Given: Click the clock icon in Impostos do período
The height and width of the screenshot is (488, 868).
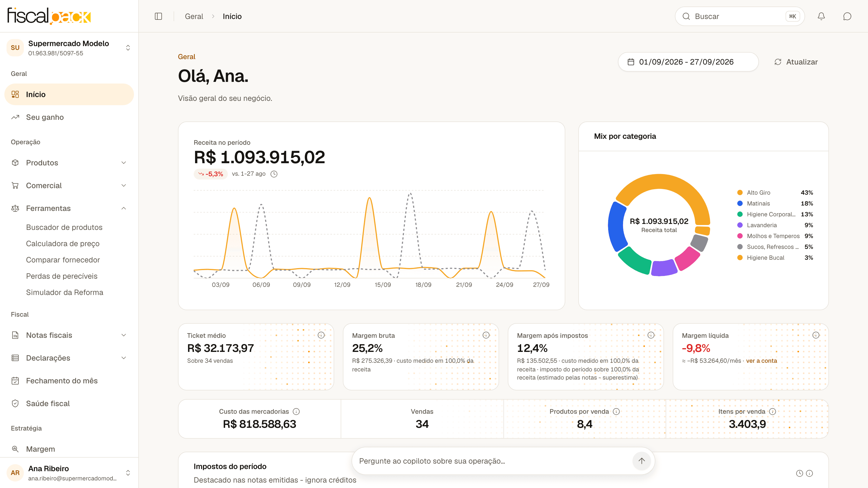Looking at the screenshot, I should [x=800, y=473].
